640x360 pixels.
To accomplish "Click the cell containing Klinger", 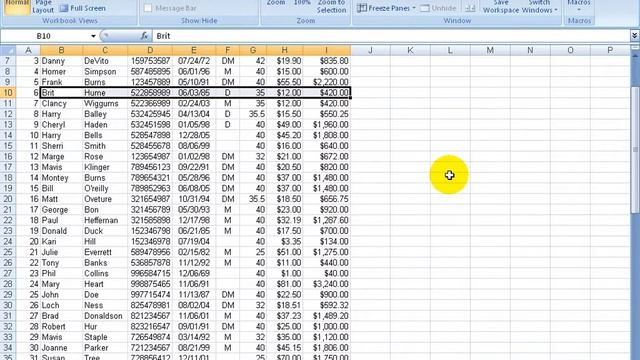I will [105, 167].
